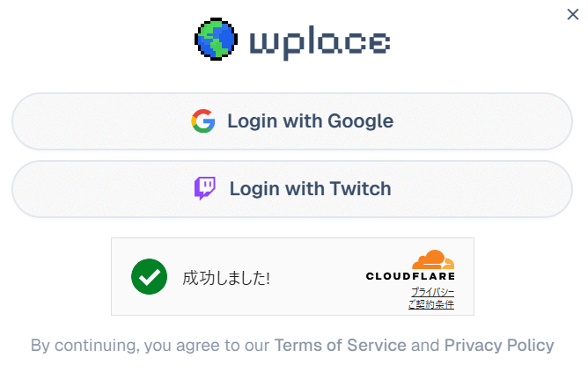The height and width of the screenshot is (372, 588).
Task: Close the login dialog with the X
Action: click(573, 12)
